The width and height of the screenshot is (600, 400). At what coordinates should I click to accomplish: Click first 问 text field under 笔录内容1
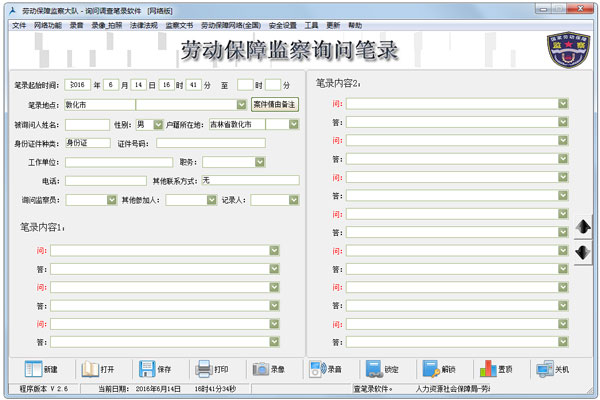[x=160, y=250]
